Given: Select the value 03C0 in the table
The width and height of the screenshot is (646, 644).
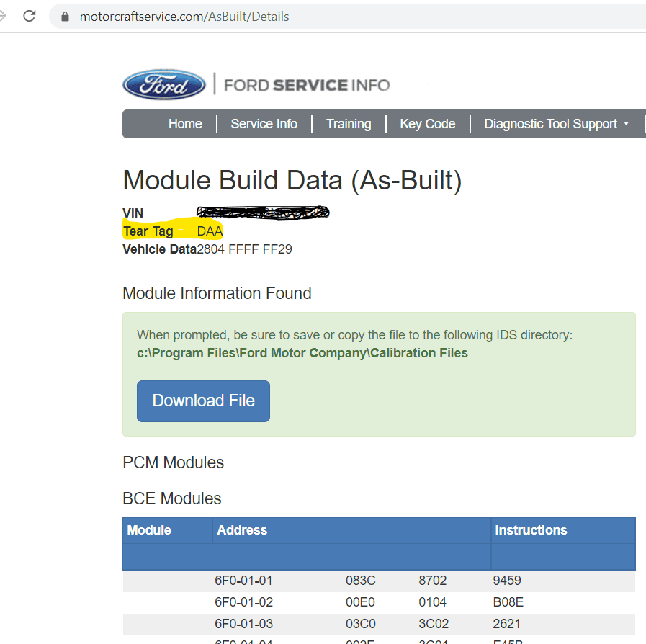Looking at the screenshot, I should (361, 623).
